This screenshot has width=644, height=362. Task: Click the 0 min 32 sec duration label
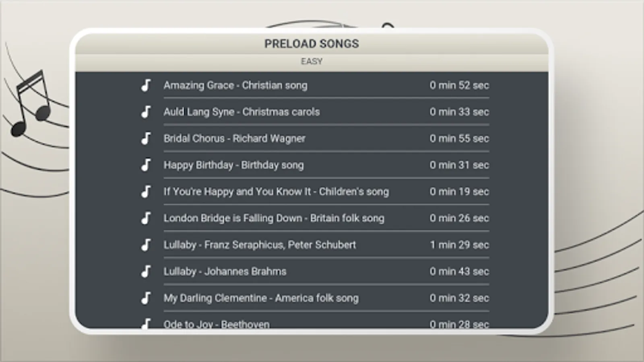[459, 298]
